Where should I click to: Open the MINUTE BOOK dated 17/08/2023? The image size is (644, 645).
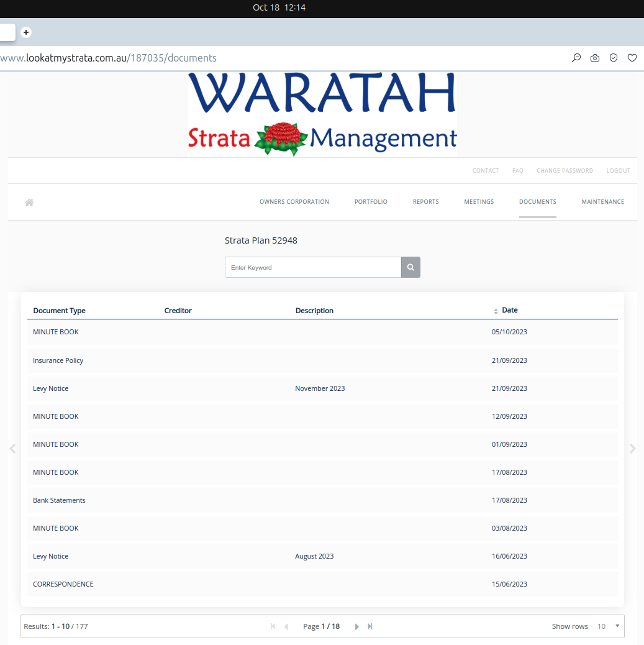click(322, 472)
